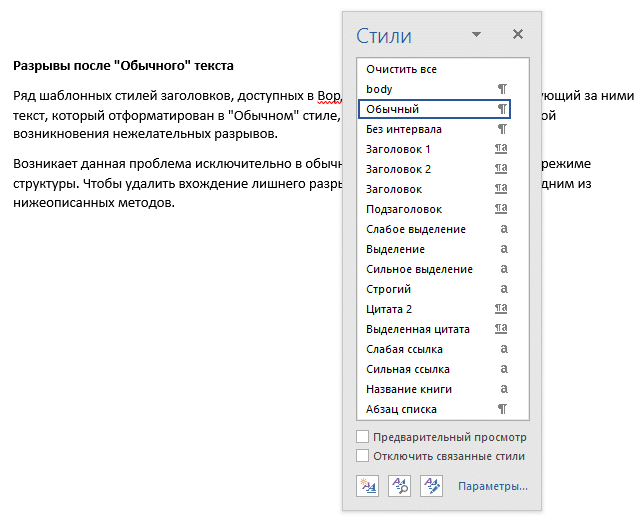Toggle the Отключить связанные стили checkbox

(x=363, y=456)
